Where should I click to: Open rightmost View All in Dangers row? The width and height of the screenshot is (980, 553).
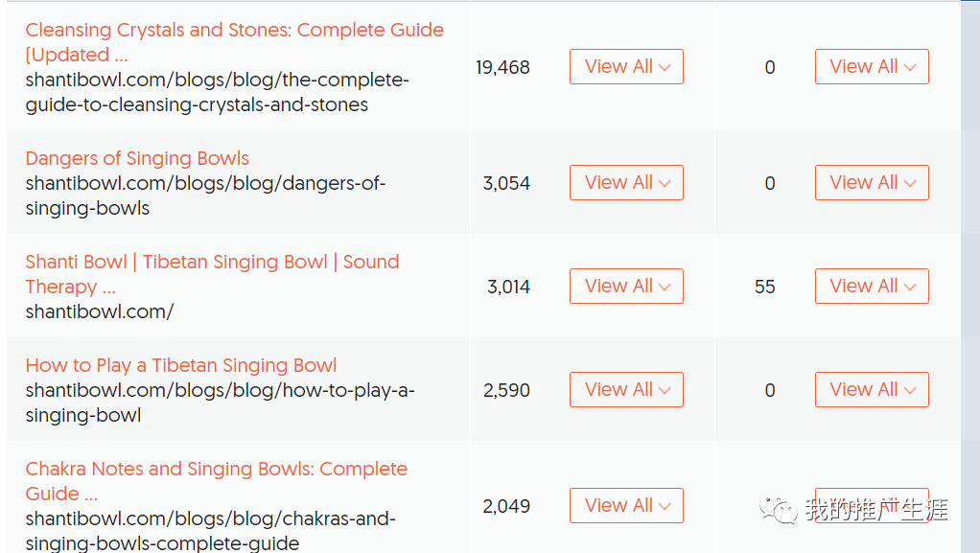[x=872, y=183]
